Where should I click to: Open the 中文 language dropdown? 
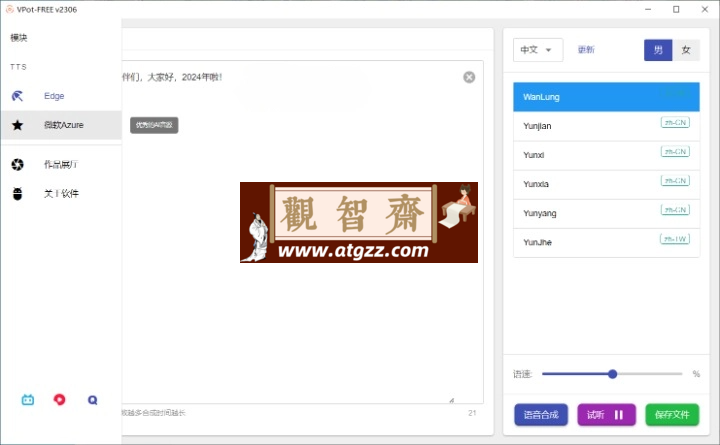coord(538,50)
